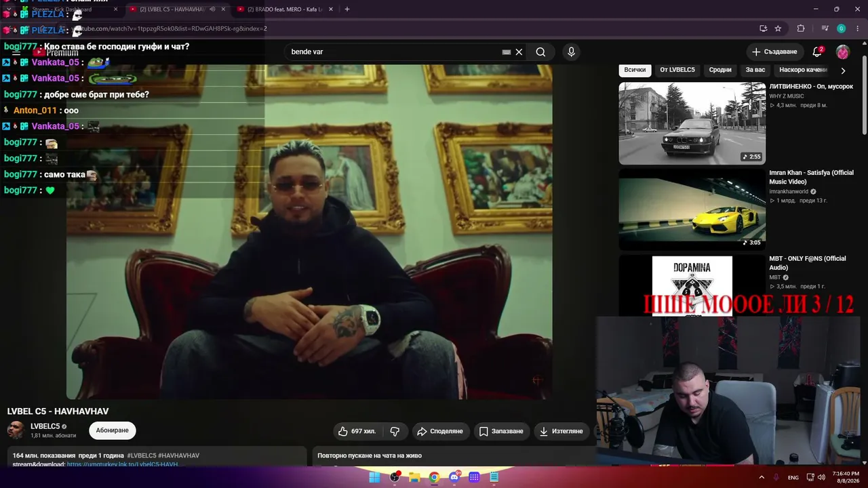Viewport: 868px width, 488px height.
Task: Select the 'Наскоро качени' filter chip
Action: (803, 70)
